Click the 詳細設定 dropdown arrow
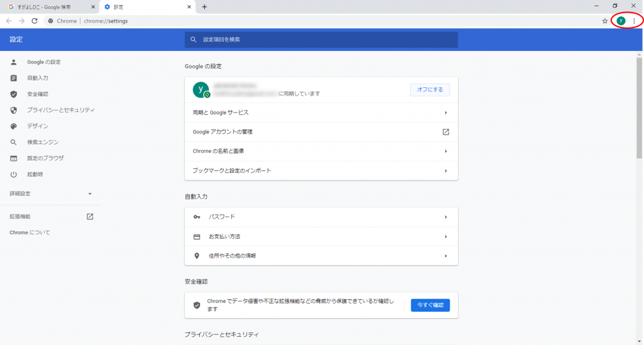Viewport: 644px width, 345px height. tap(90, 194)
